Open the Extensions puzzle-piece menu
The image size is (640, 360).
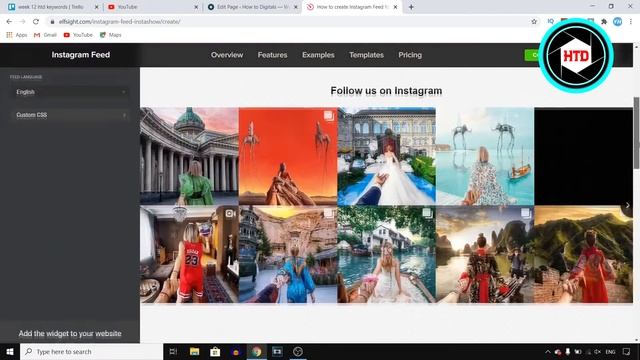coord(604,22)
